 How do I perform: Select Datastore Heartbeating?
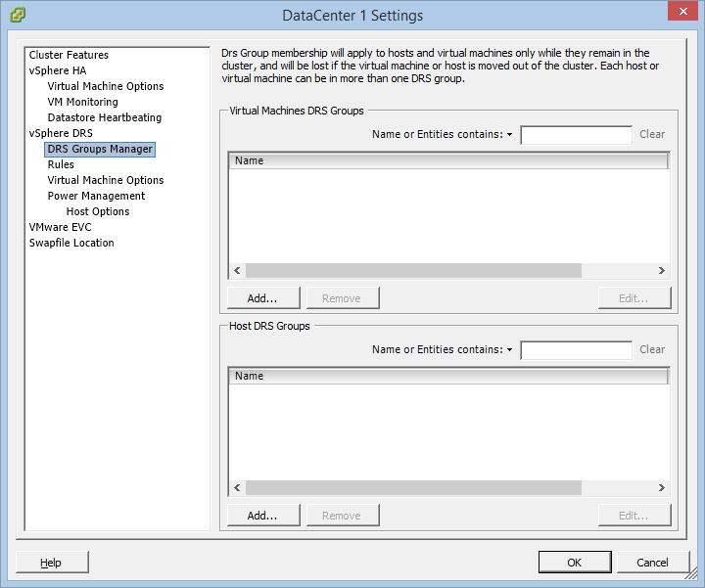point(105,117)
